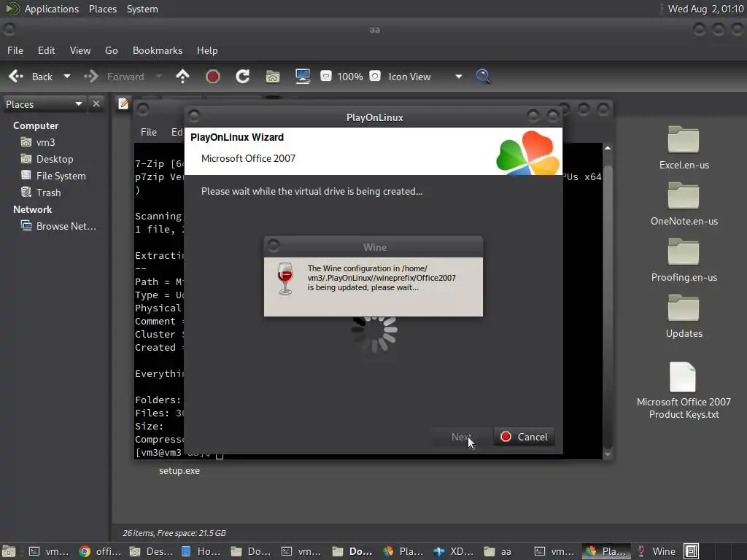Screen dimensions: 747x560
Task: Click the status bar text 26 items, Free space
Action: coord(174,533)
